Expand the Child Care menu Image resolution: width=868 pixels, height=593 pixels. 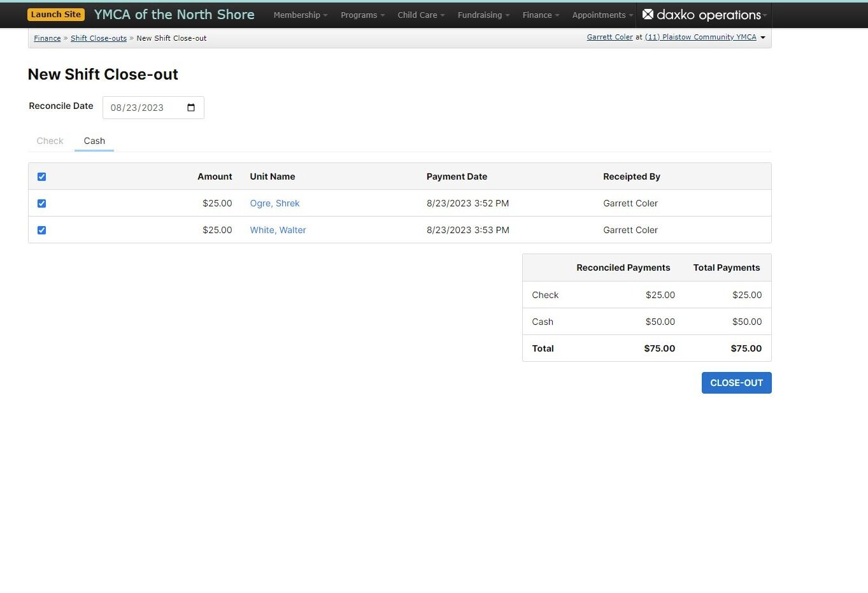tap(421, 15)
